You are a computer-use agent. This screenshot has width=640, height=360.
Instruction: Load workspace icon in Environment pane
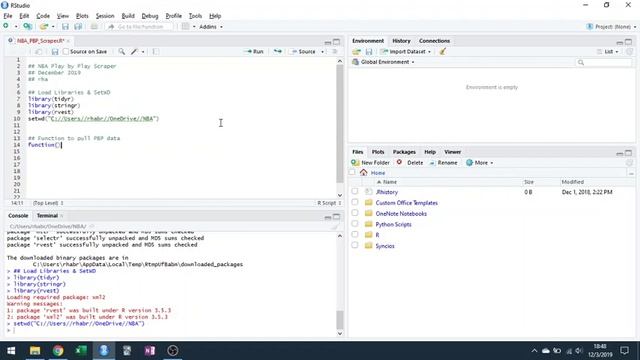click(356, 52)
